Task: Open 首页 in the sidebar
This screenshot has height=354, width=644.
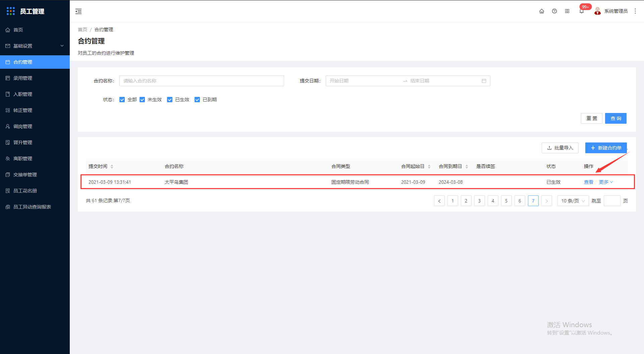Action: point(35,30)
